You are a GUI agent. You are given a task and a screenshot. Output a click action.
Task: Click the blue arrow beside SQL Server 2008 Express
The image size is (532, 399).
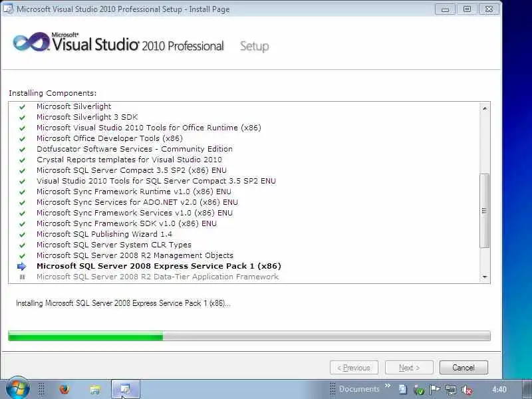pos(22,267)
